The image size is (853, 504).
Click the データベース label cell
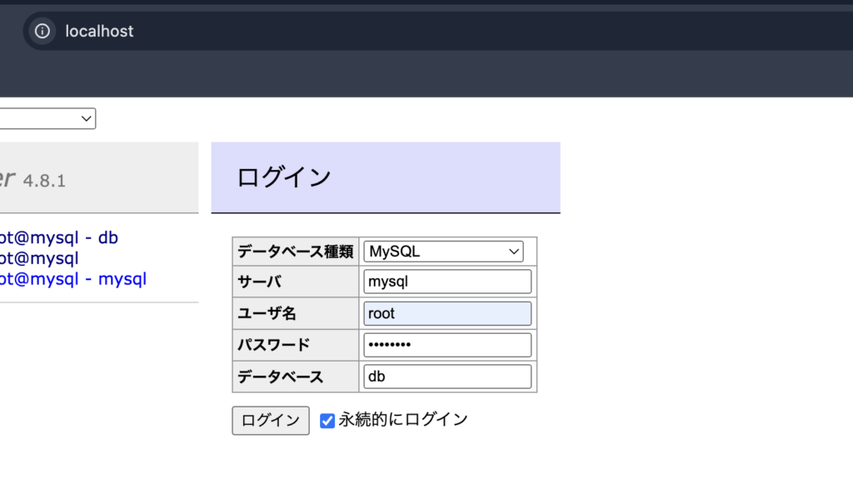point(296,376)
